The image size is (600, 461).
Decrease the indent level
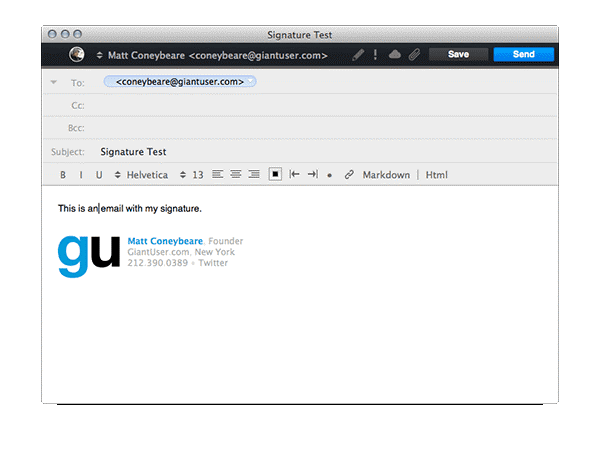(294, 174)
